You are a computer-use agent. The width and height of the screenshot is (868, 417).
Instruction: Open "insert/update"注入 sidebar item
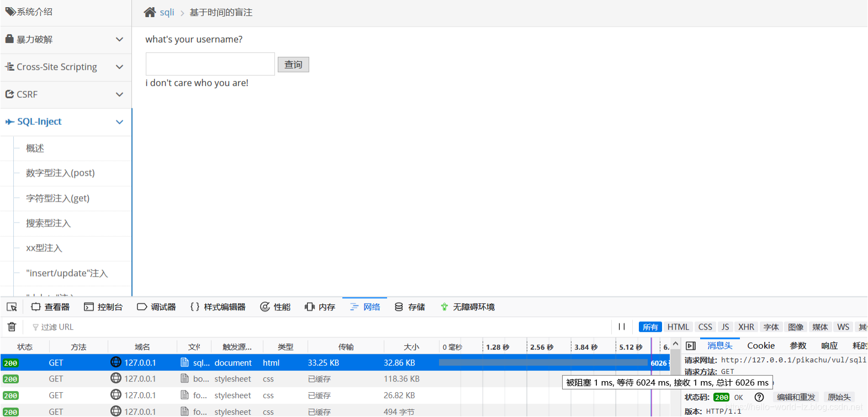67,273
